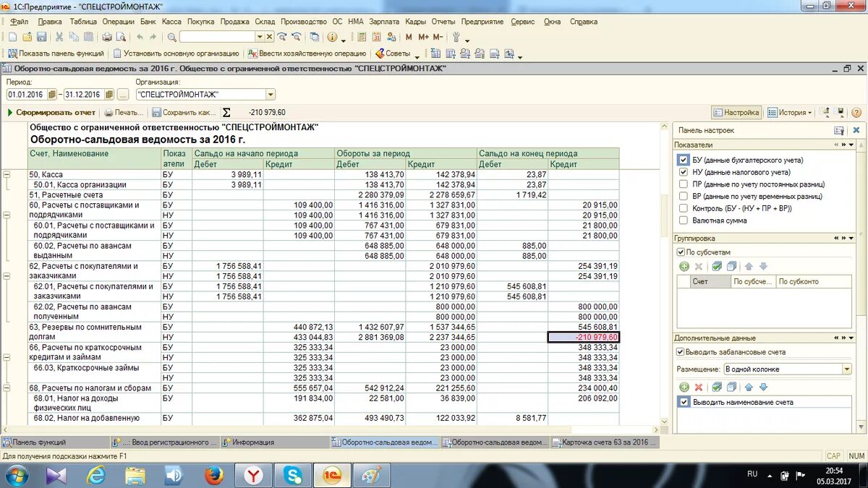
Task: Open Firefox from Windows taskbar
Action: coord(214,475)
